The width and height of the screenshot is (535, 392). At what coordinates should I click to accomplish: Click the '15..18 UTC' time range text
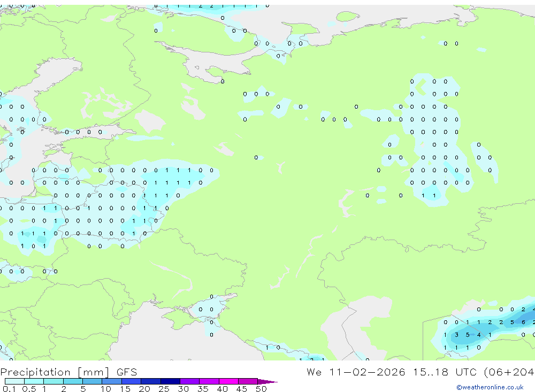point(445,372)
